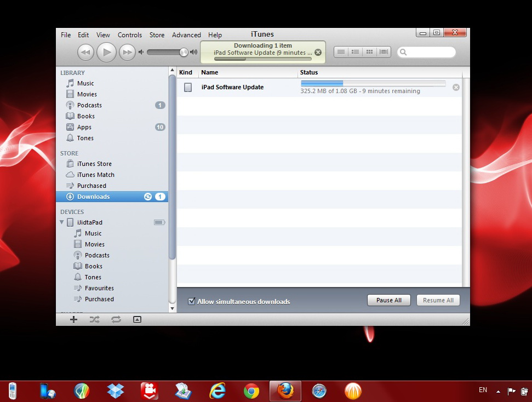Open Google Chrome from the taskbar
Screen dimensions: 532x402
pyautogui.click(x=251, y=391)
